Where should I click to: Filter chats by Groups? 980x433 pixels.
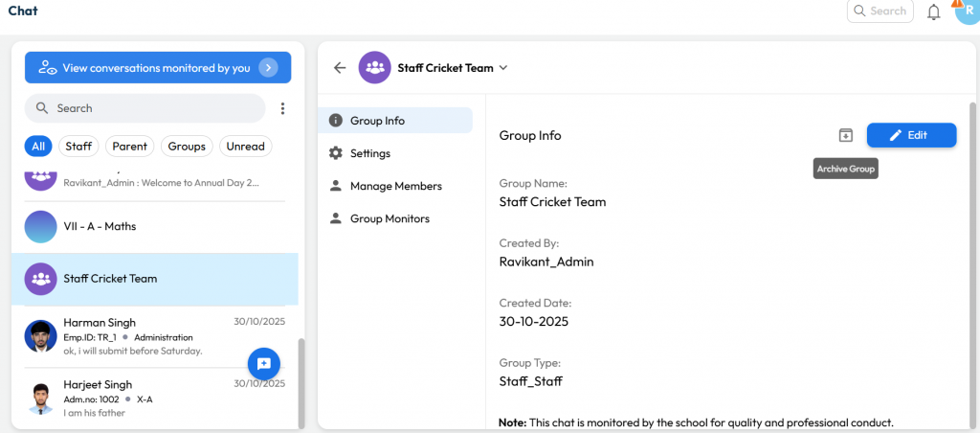[x=187, y=147]
